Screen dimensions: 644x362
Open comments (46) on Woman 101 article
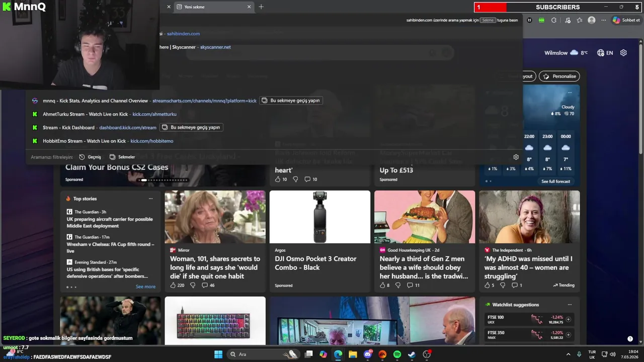click(x=208, y=285)
